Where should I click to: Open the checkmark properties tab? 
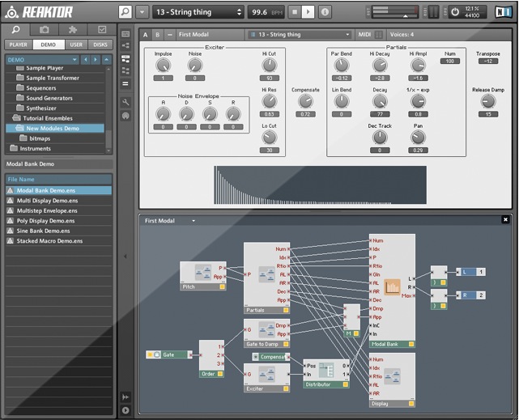pos(102,30)
